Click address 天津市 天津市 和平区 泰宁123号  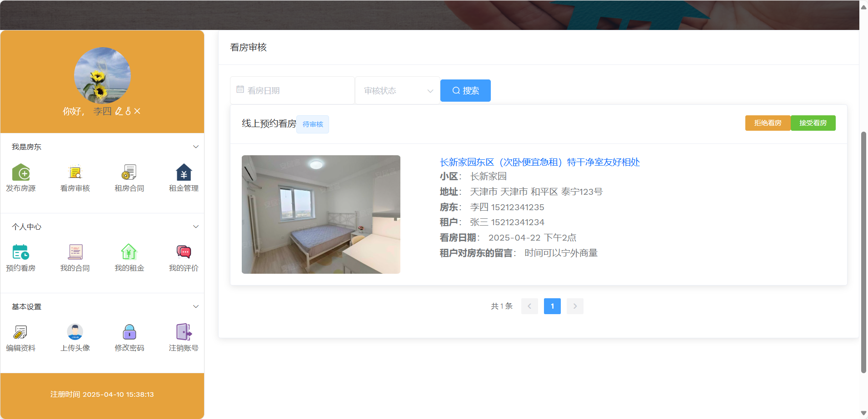click(536, 192)
